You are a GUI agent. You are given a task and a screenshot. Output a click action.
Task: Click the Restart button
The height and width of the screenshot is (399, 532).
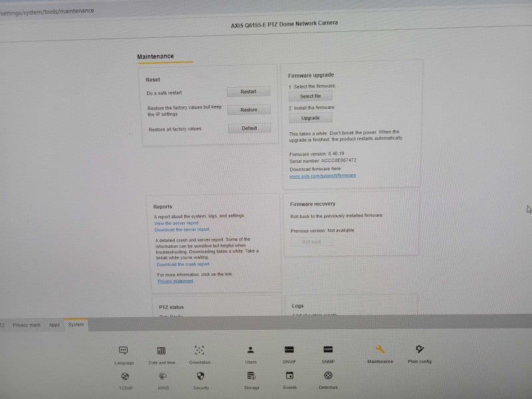coord(248,92)
